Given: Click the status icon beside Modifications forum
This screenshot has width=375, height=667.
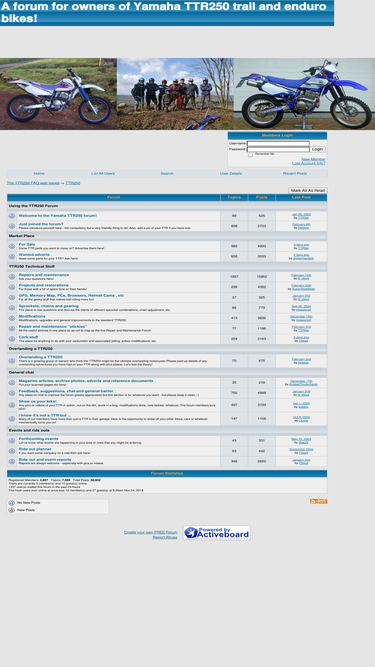Looking at the screenshot, I should click(x=12, y=318).
